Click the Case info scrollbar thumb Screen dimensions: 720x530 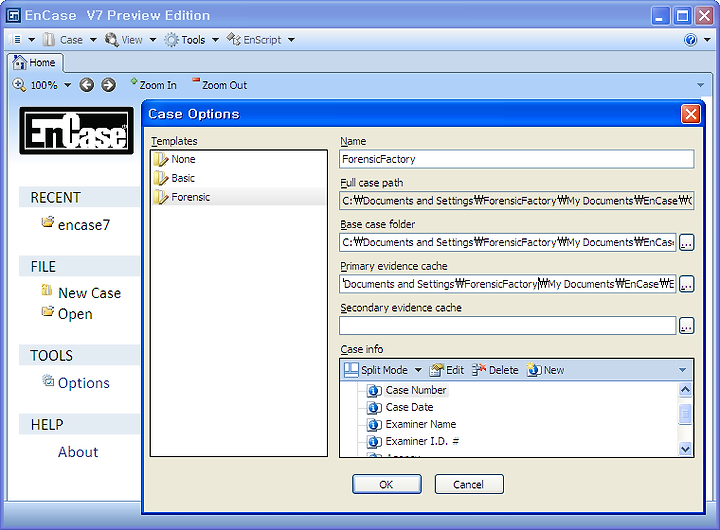685,414
